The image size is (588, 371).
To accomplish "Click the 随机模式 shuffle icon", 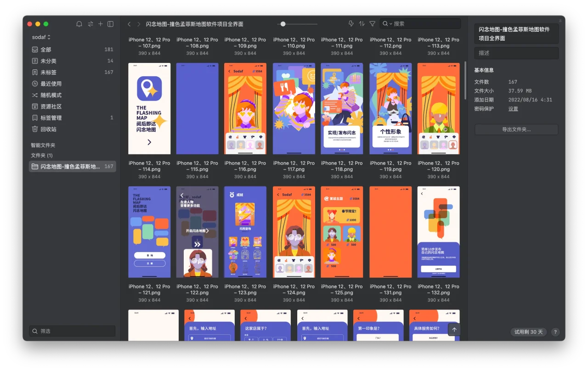I will (x=35, y=95).
